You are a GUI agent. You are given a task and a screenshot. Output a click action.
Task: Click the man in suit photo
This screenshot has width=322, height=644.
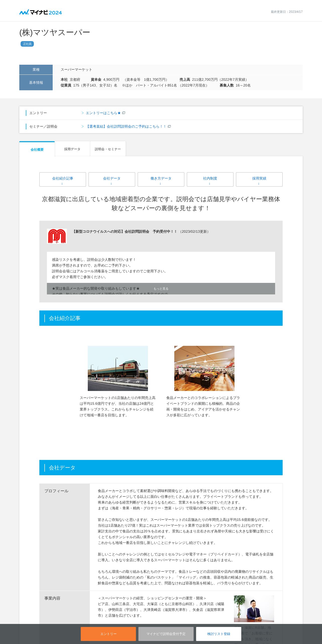[254, 609]
